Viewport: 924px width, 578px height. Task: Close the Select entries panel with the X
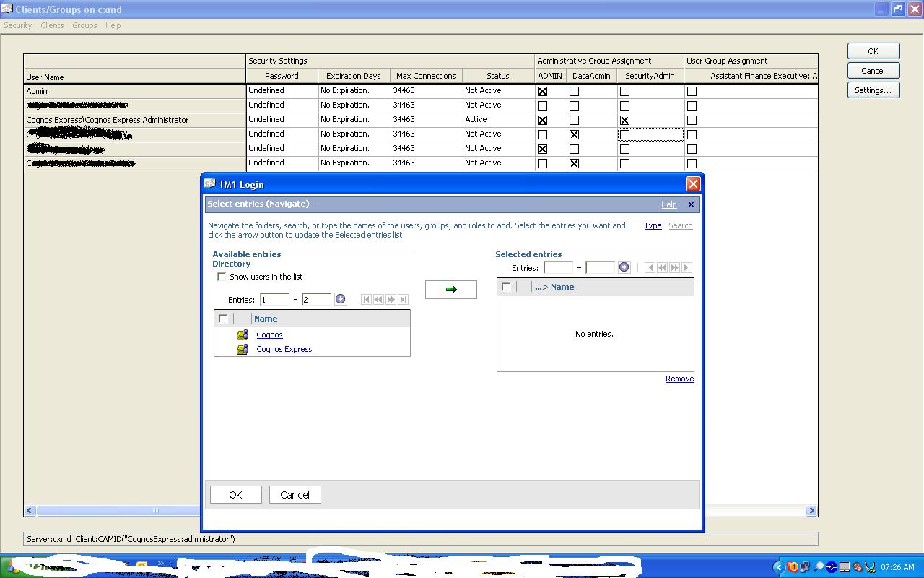pos(691,204)
